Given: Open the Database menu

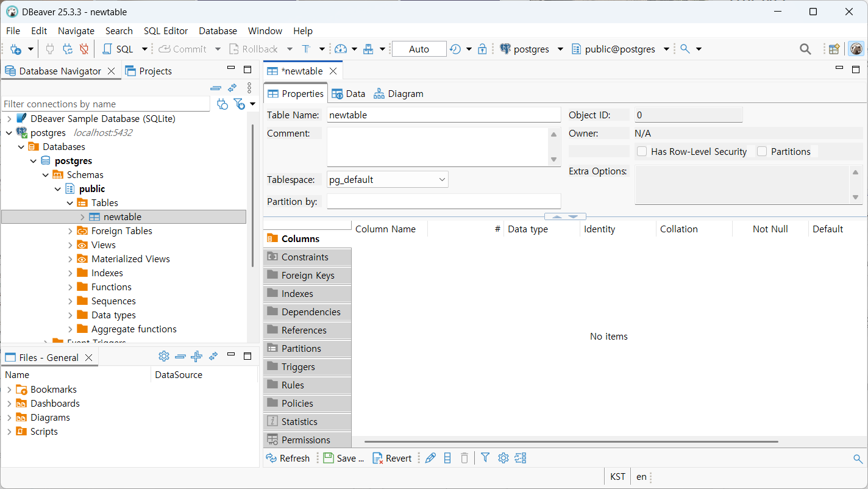Looking at the screenshot, I should click(218, 30).
